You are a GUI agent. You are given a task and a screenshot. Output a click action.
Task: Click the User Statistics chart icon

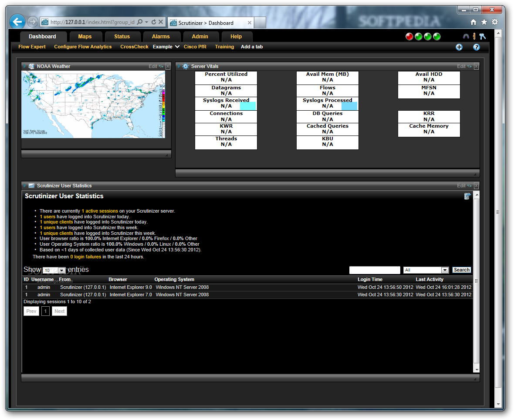click(31, 186)
